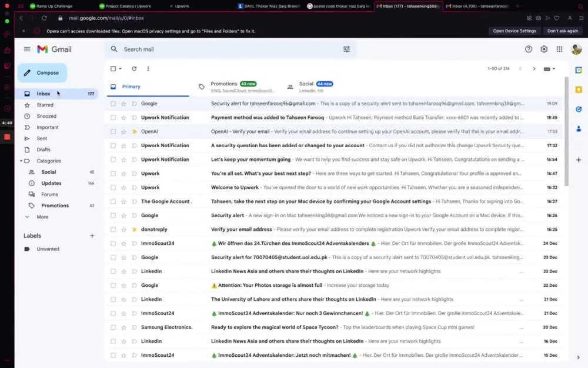Open the Google apps grid
This screenshot has width=588, height=368.
560,49
